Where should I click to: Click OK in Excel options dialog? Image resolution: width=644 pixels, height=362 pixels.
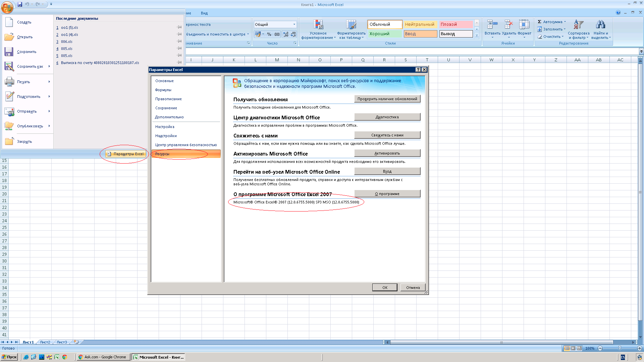(385, 288)
